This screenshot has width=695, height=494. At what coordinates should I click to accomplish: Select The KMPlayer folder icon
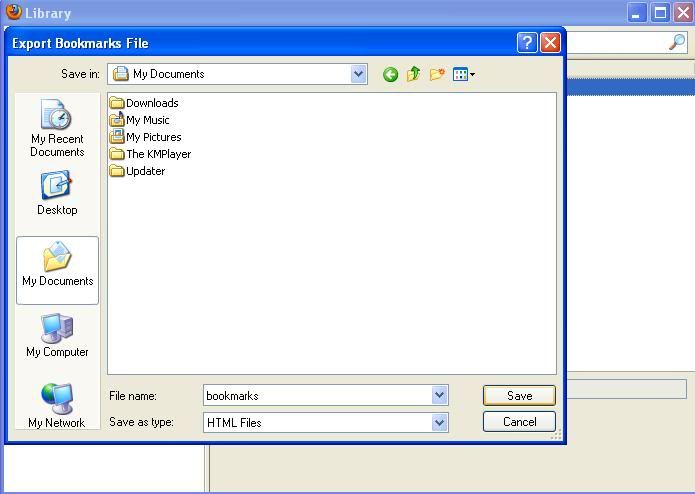coord(117,154)
